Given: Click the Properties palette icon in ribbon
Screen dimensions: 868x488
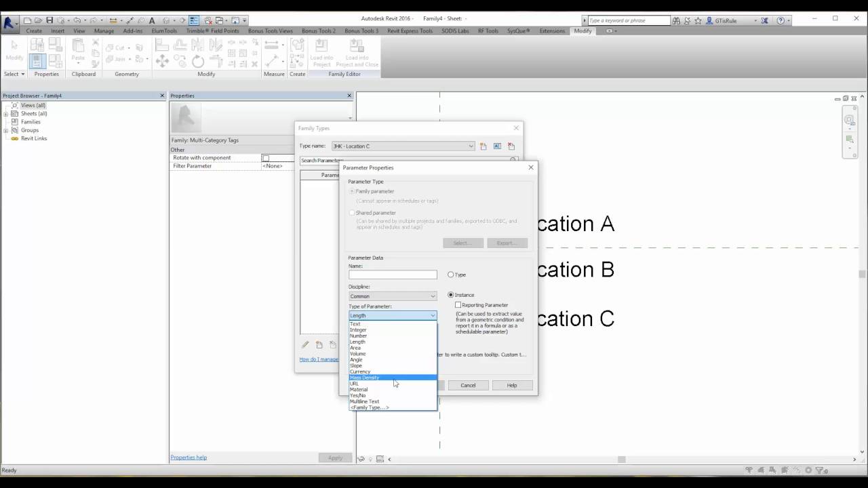Looking at the screenshot, I should (x=38, y=62).
